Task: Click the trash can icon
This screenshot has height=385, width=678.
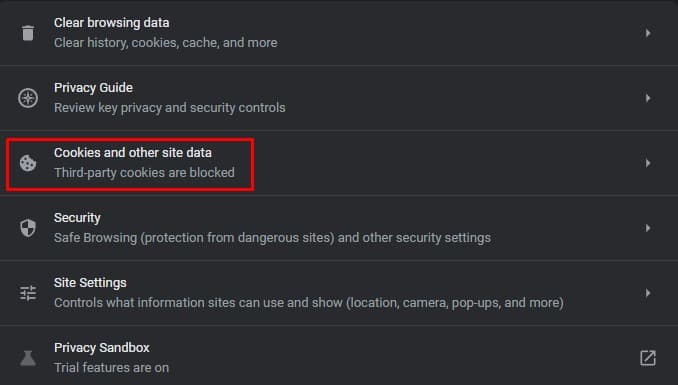Action: click(28, 33)
